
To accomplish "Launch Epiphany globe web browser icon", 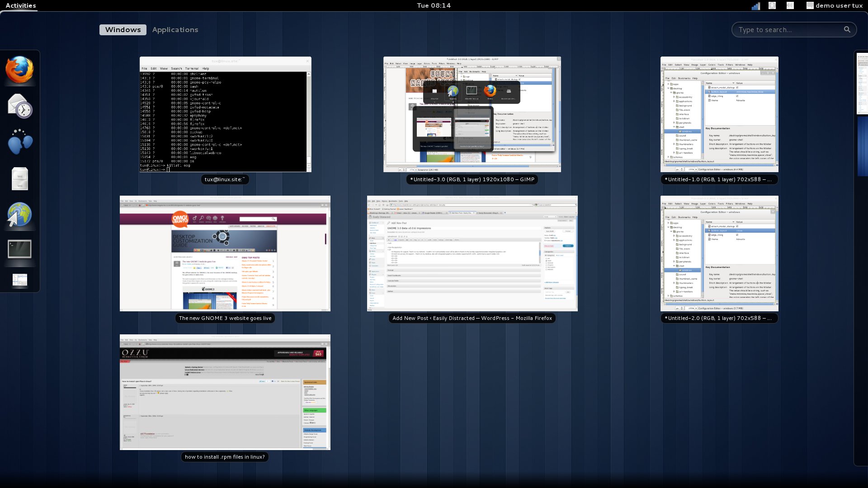I will tap(19, 214).
